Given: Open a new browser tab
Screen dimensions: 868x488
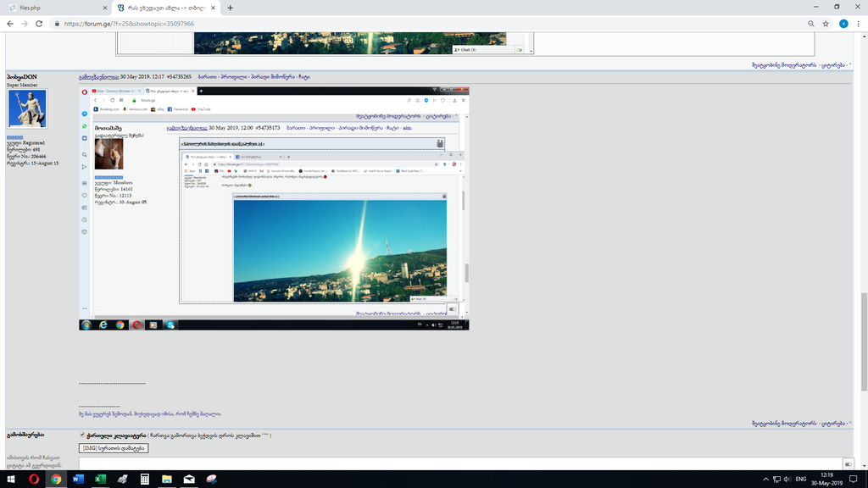Looking at the screenshot, I should pyautogui.click(x=231, y=8).
